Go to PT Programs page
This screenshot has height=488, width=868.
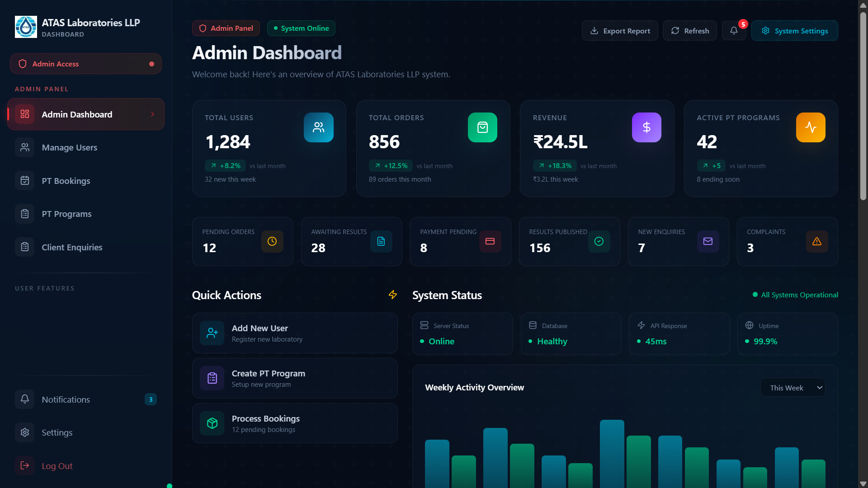point(86,214)
